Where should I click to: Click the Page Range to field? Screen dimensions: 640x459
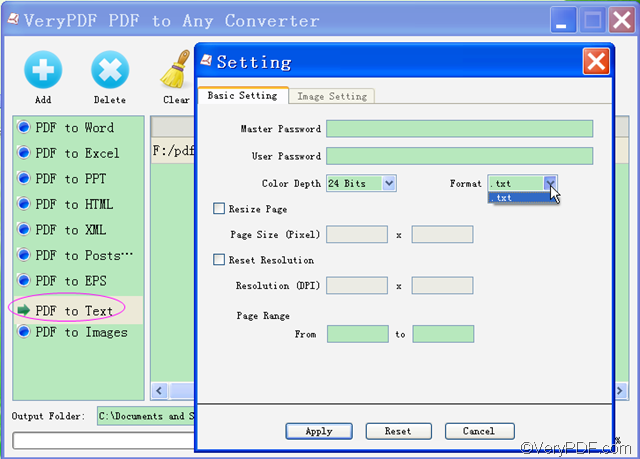pyautogui.click(x=443, y=334)
